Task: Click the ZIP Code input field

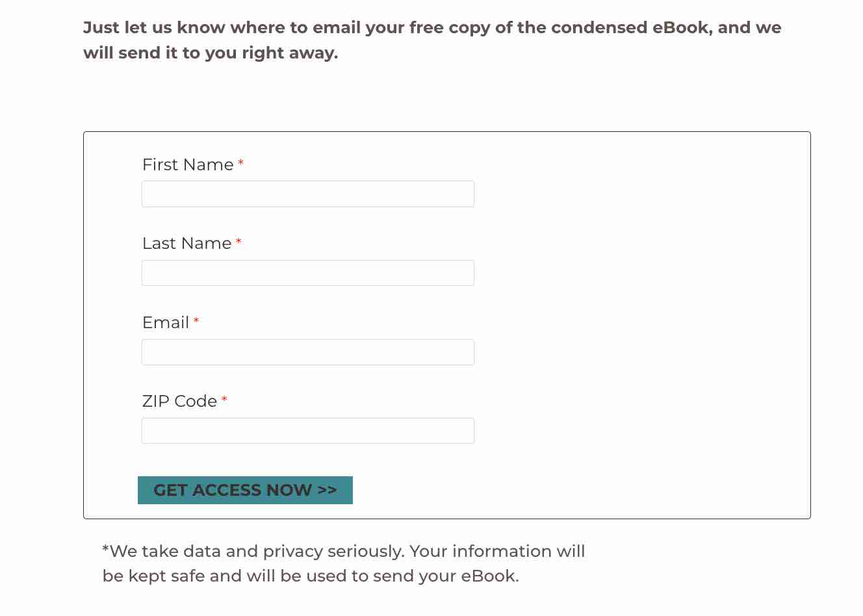Action: [307, 430]
